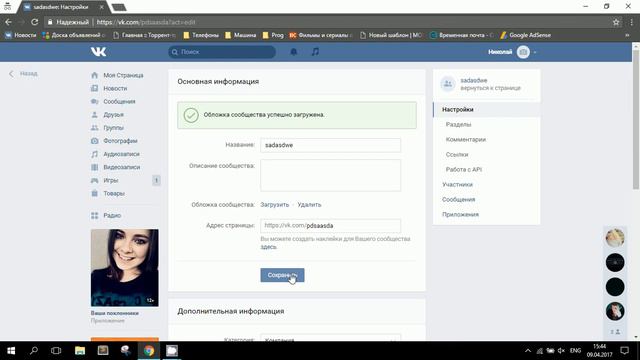Open the sticker creation link здесь
Image resolution: width=640 pixels, height=360 pixels.
pos(269,247)
